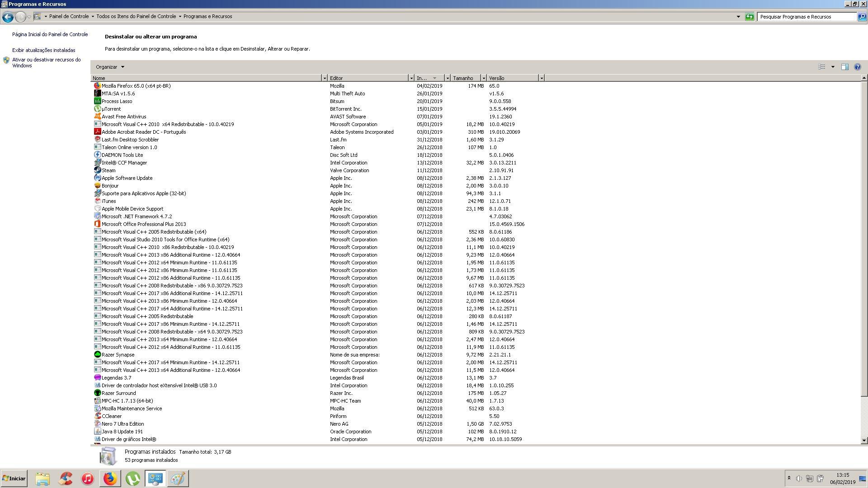Click the vertical scrollbar up arrow
Viewport: 868px width, 488px height.
[864, 78]
